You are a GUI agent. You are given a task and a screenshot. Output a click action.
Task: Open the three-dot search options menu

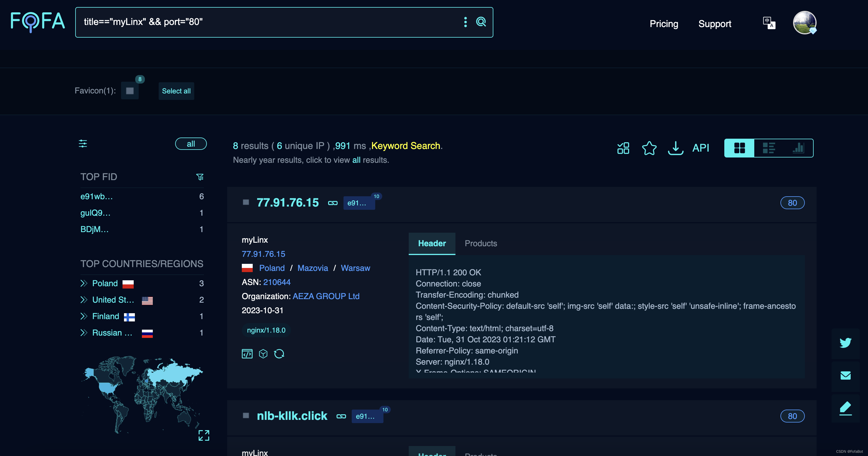[x=465, y=22]
